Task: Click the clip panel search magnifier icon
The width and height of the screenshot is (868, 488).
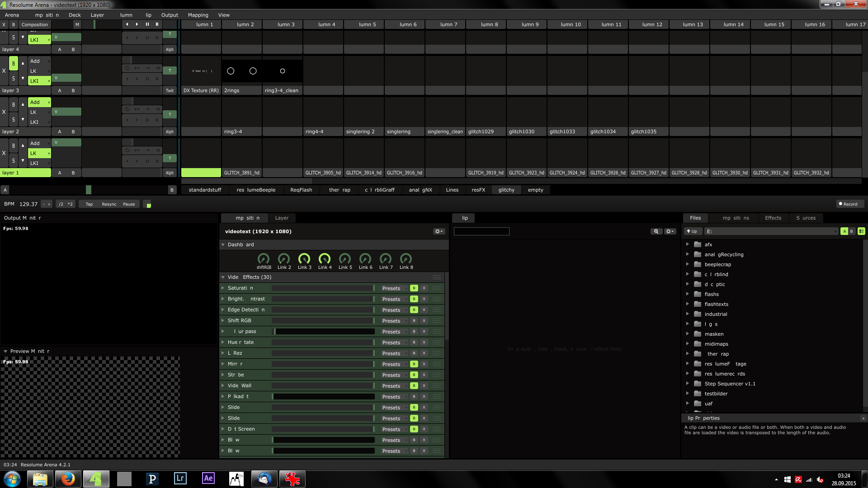Action: [656, 231]
